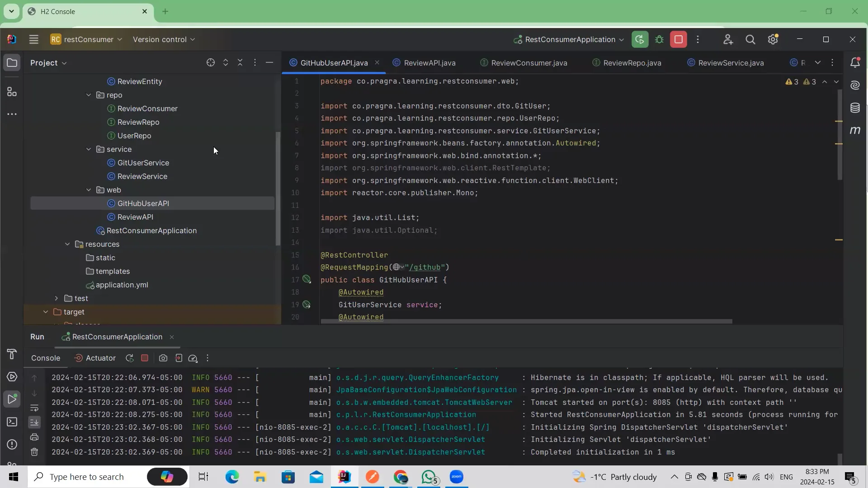The image size is (868, 488).
Task: Enable Select Opened File in Project panel
Action: tap(210, 63)
